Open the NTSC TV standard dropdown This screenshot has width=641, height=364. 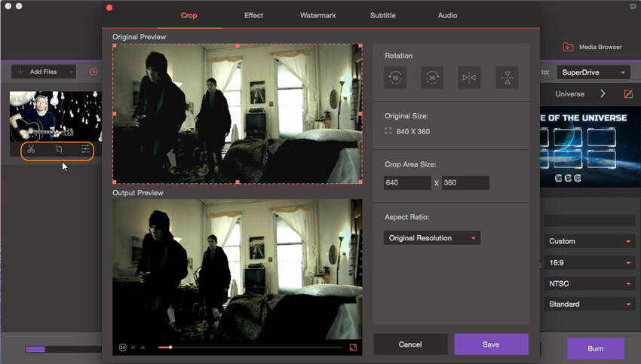click(590, 283)
